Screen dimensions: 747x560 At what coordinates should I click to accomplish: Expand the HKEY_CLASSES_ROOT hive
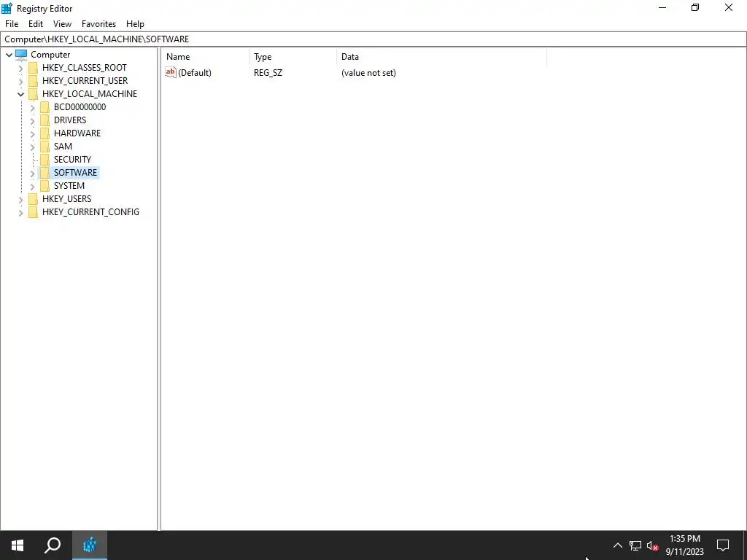click(x=20, y=68)
